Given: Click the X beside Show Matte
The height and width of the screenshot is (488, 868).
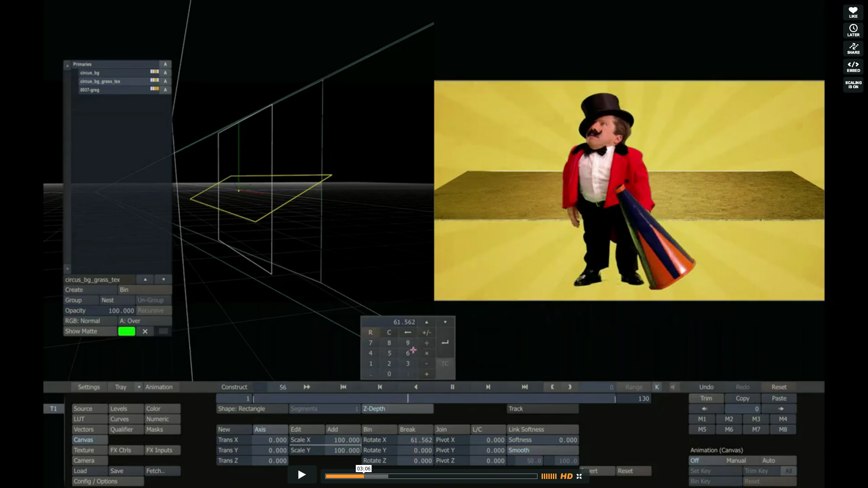Looking at the screenshot, I should click(145, 331).
